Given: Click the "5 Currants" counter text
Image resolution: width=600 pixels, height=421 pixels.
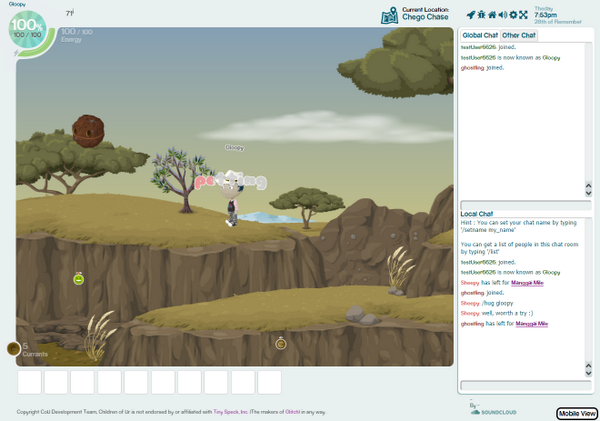Looking at the screenshot, I should pyautogui.click(x=35, y=349).
